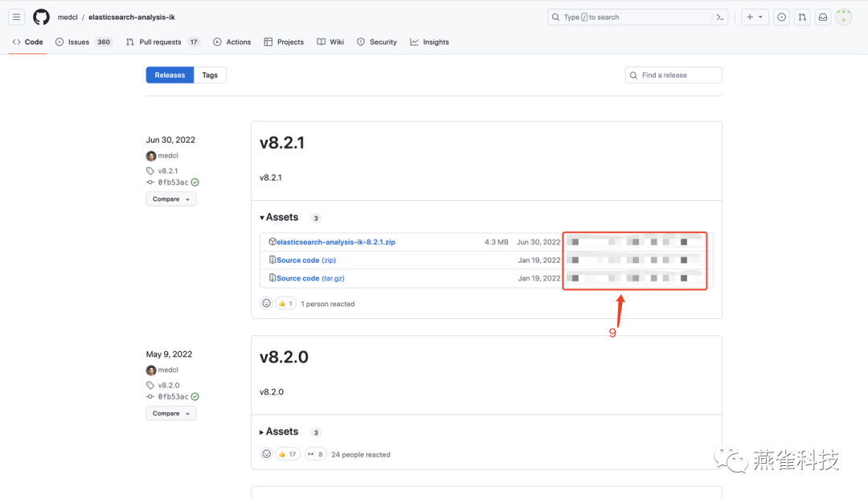
Task: Open the Compare dropdown for v8.2.1
Action: pyautogui.click(x=170, y=198)
